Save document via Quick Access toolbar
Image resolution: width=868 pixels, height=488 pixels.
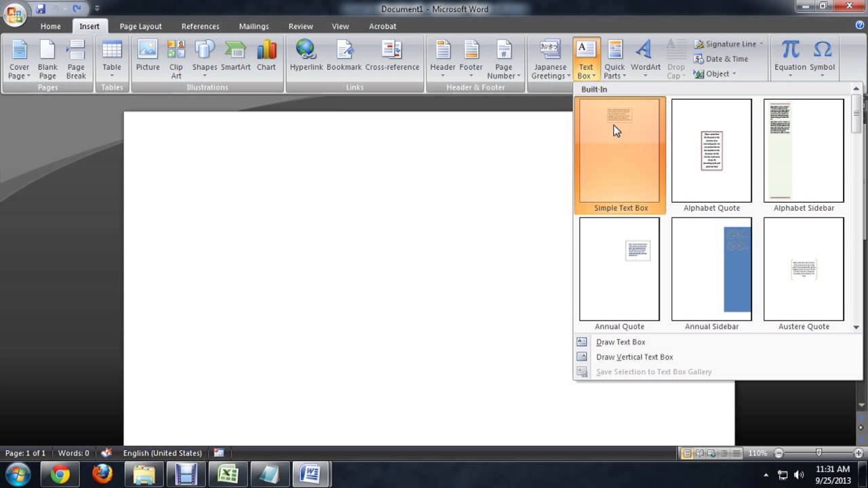41,9
